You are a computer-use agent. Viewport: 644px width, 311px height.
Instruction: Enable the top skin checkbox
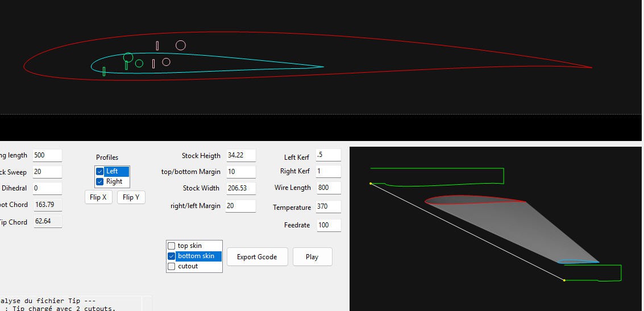[172, 246]
